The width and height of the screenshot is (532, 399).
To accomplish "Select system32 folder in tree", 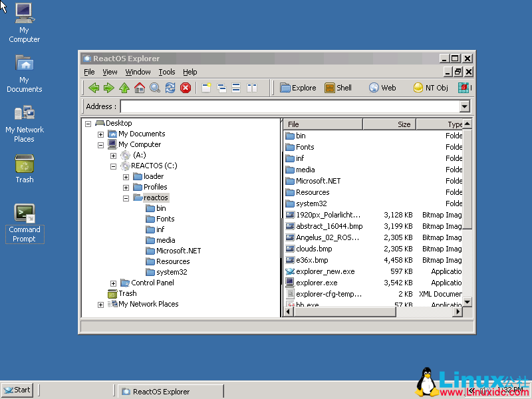I will click(166, 272).
